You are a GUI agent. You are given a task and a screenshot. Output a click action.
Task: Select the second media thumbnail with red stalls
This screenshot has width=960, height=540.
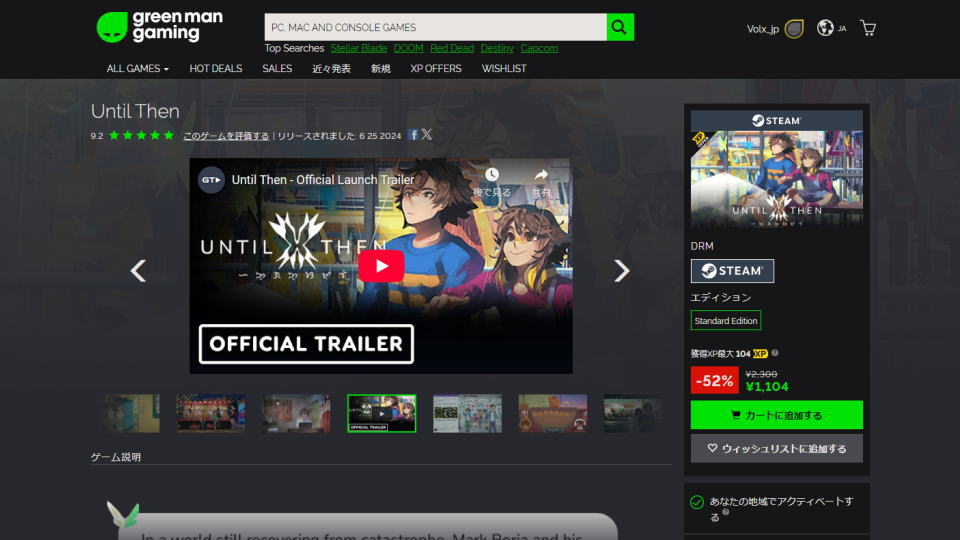point(211,413)
